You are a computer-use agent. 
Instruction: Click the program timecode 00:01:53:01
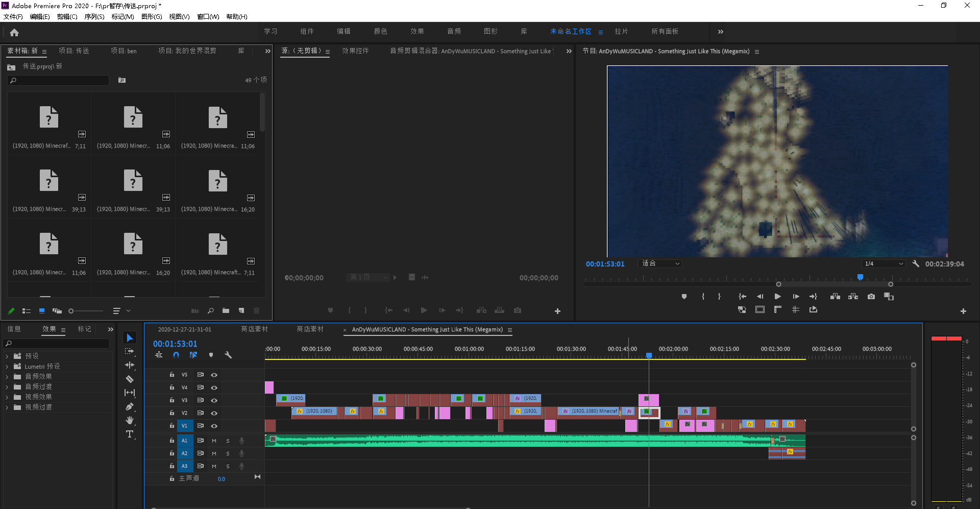click(605, 264)
